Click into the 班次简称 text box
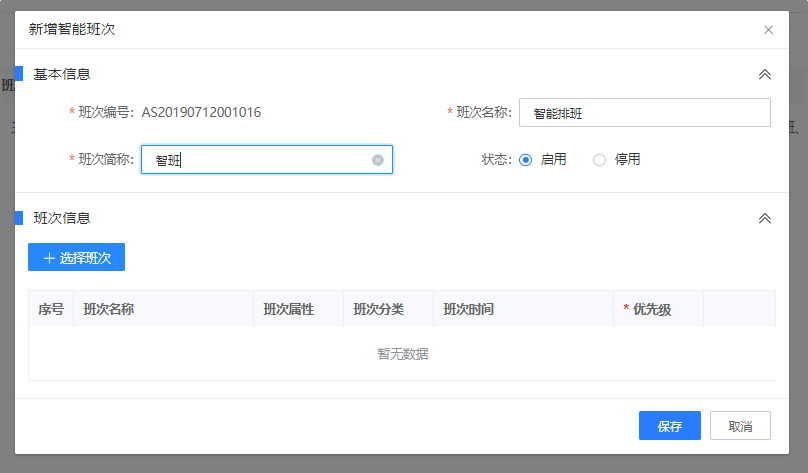808x473 pixels. pyautogui.click(x=260, y=160)
